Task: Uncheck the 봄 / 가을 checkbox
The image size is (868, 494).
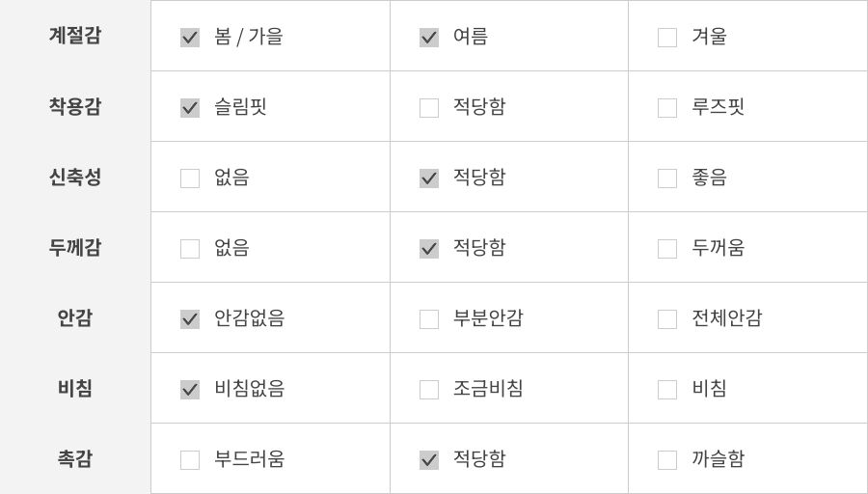Action: (x=190, y=38)
